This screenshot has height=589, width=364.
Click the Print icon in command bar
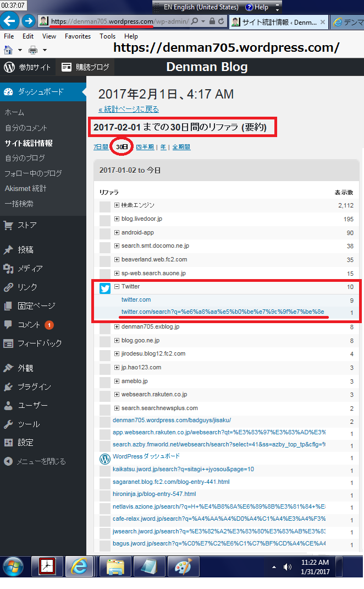(33, 50)
